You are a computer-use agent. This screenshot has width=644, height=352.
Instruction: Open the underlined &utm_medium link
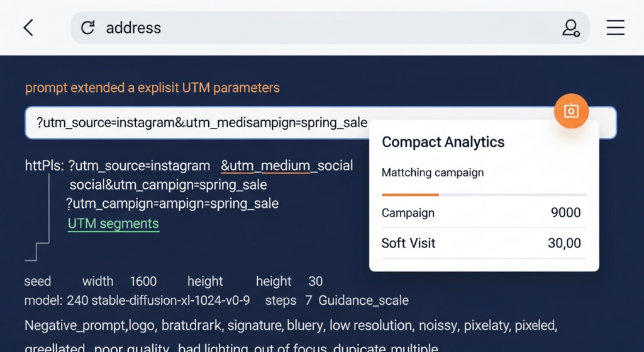pos(265,166)
